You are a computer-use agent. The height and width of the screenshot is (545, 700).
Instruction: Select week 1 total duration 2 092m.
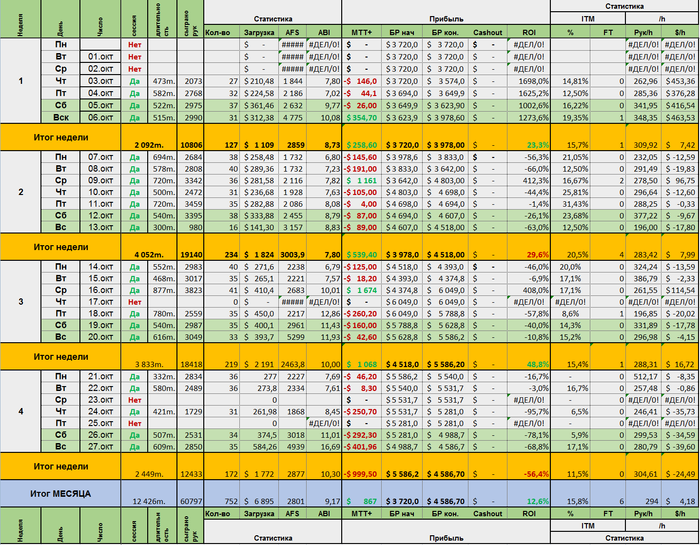[x=149, y=137]
